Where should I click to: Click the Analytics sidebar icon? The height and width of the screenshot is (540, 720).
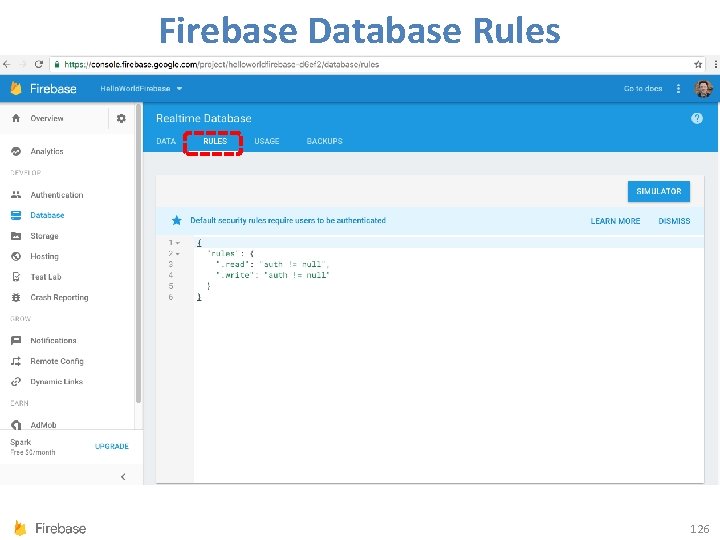click(16, 151)
